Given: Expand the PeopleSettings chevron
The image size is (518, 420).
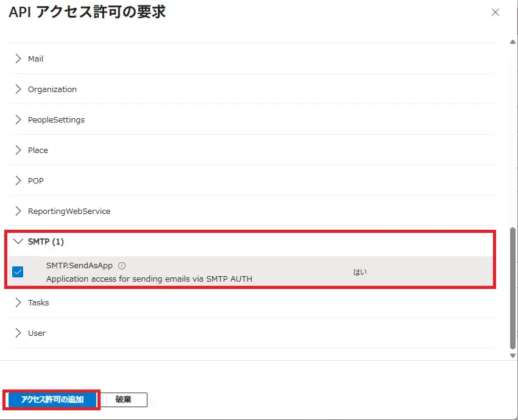Looking at the screenshot, I should pyautogui.click(x=18, y=119).
